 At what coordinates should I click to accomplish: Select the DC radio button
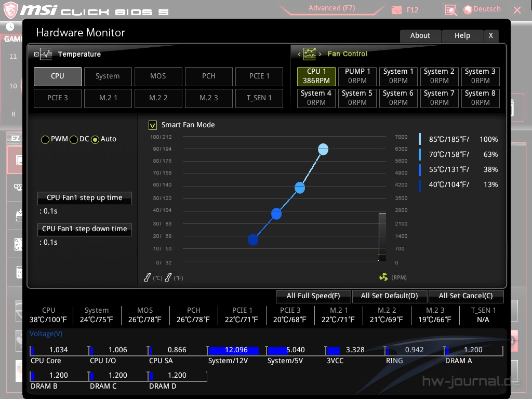(74, 139)
